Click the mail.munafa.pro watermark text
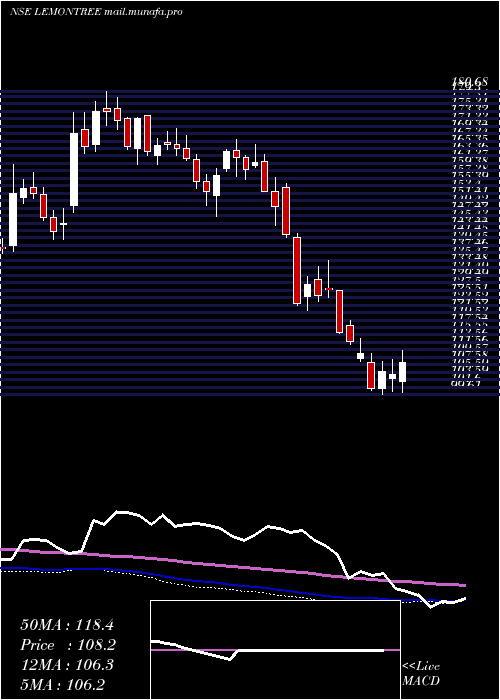Image resolution: width=500 pixels, height=700 pixels. coord(143,12)
